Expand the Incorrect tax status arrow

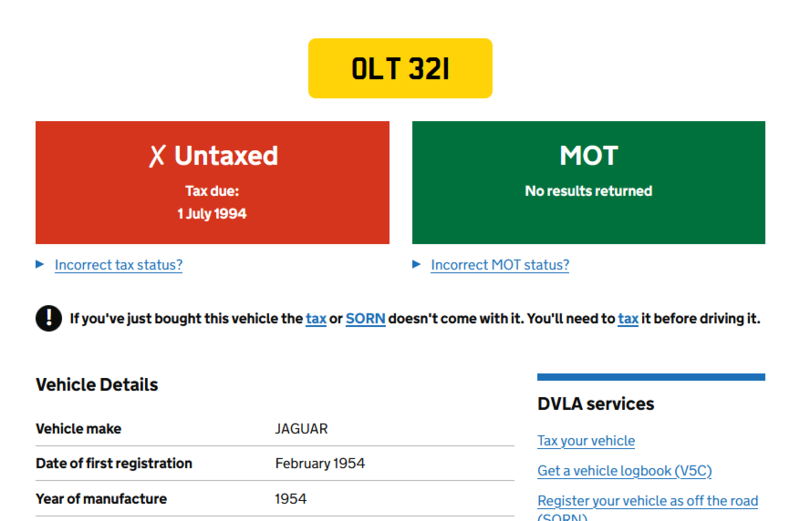coord(40,265)
